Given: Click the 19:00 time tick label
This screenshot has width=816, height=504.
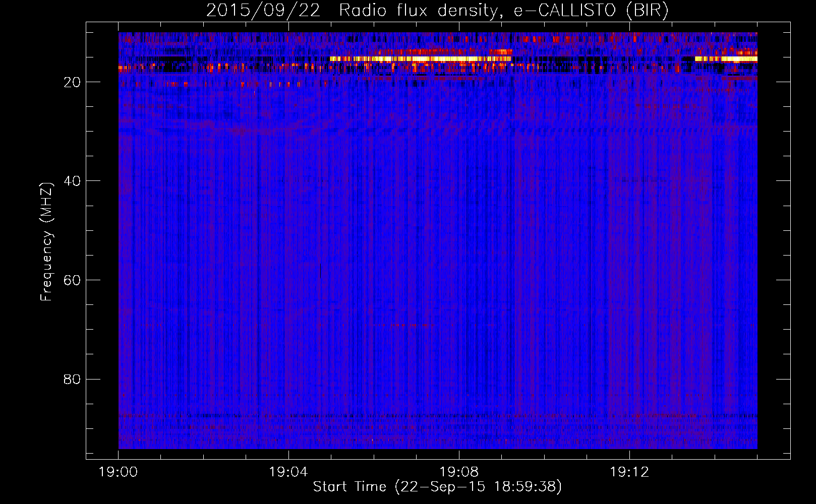Looking at the screenshot, I should (x=119, y=472).
